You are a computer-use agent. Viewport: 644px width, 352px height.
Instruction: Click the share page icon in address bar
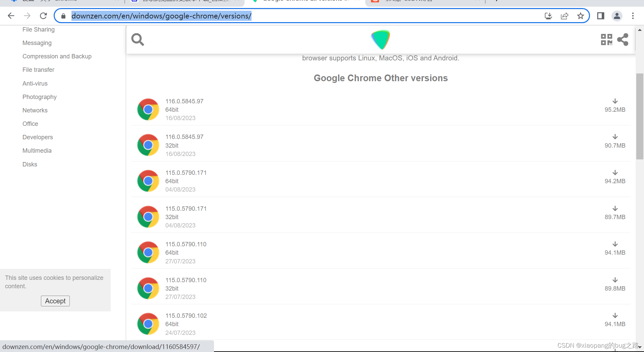pos(565,16)
